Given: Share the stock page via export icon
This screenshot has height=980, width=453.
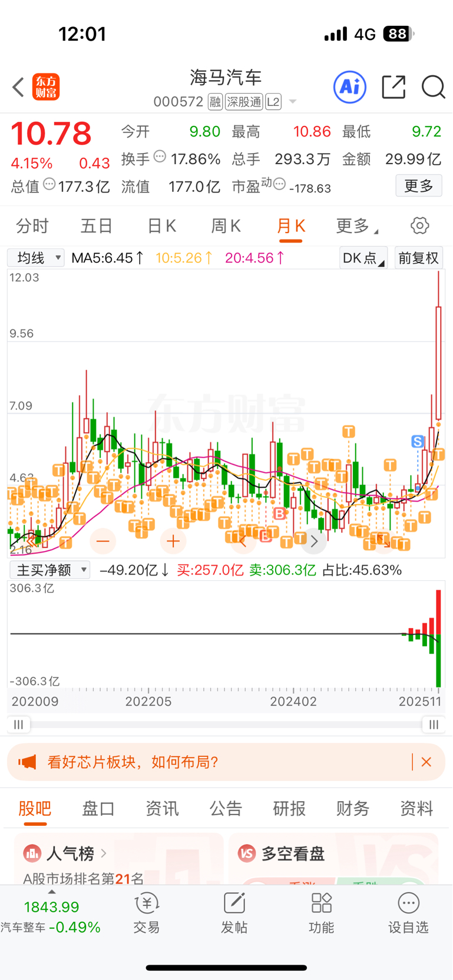Looking at the screenshot, I should [x=394, y=87].
